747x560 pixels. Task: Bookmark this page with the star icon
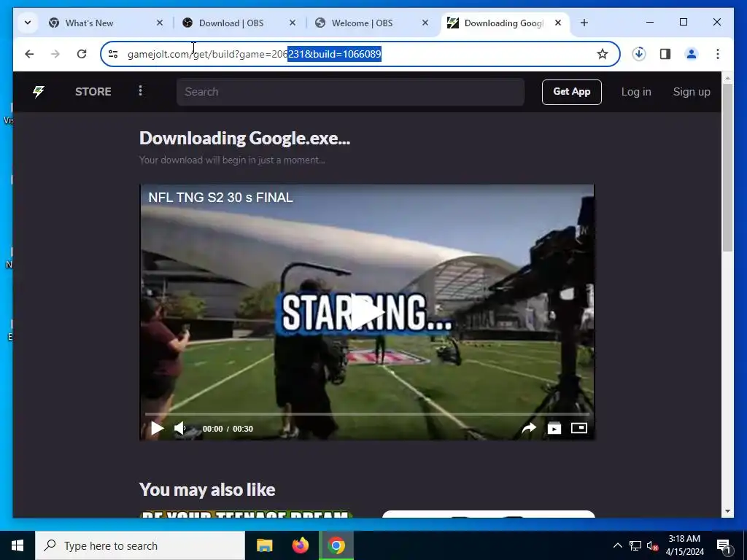[602, 54]
